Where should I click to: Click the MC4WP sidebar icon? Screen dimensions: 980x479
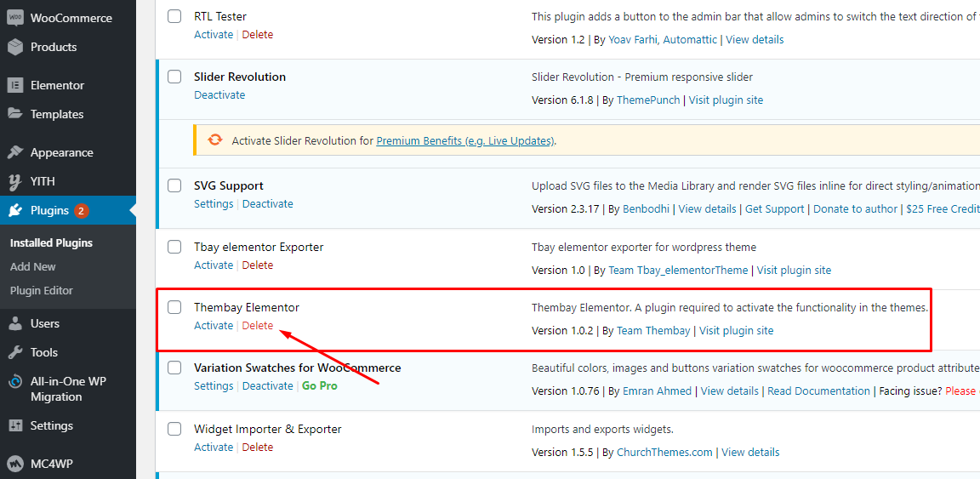(15, 464)
